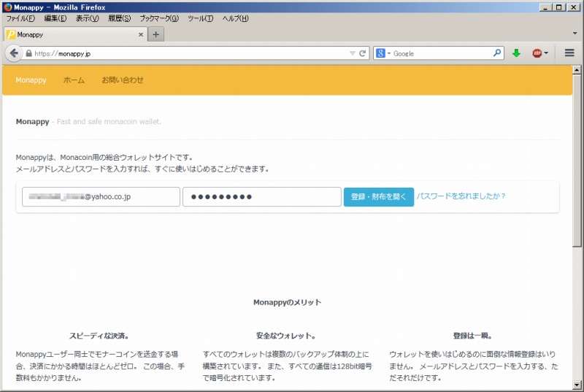The width and height of the screenshot is (584, 392).
Task: Open the パスワードを忘れましたか？ link
Action: pos(461,196)
